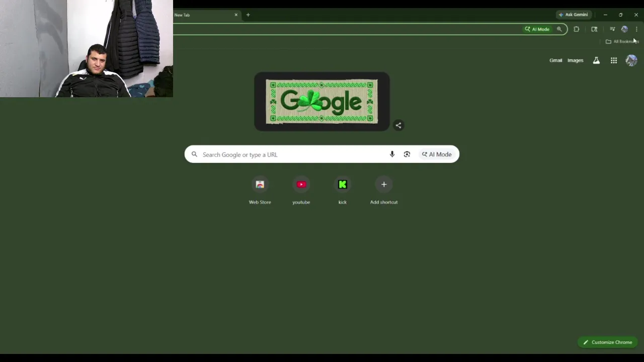The width and height of the screenshot is (644, 362).
Task: Share the Google doodle
Action: [398, 125]
